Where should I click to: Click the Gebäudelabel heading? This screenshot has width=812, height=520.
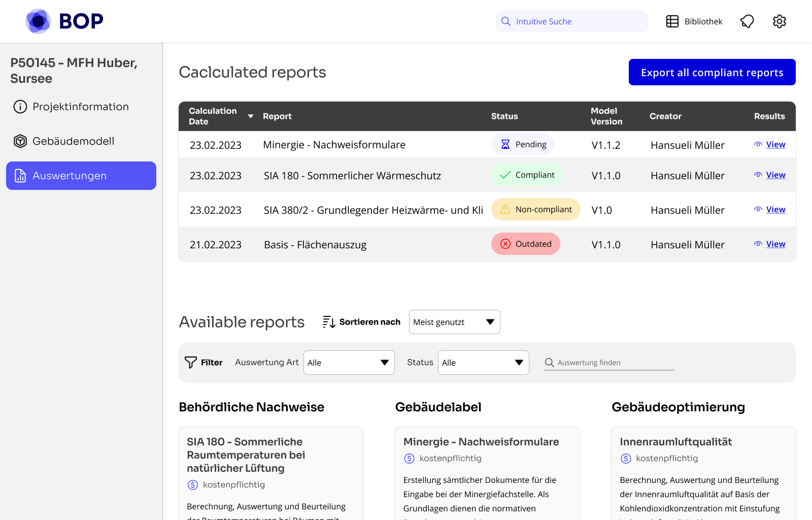(438, 407)
